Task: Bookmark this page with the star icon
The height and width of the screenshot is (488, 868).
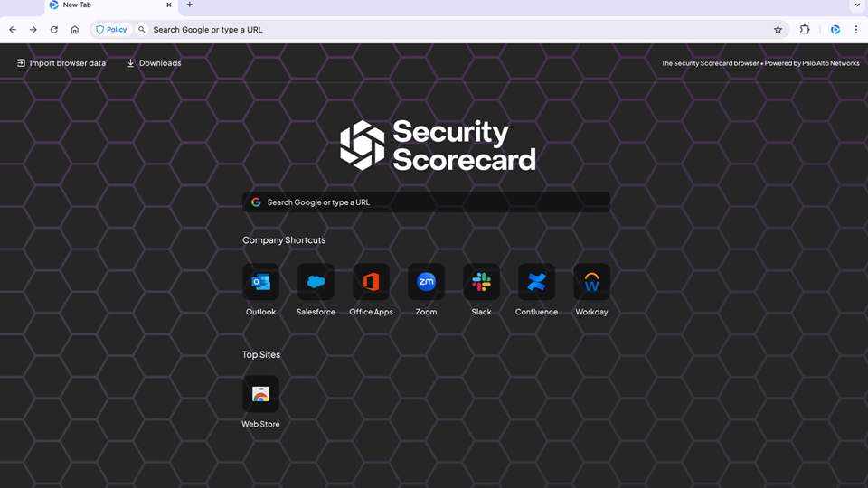Action: 778,30
